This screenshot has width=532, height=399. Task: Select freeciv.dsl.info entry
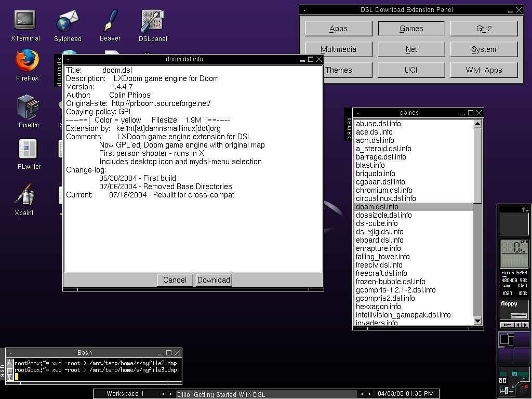(x=413, y=265)
